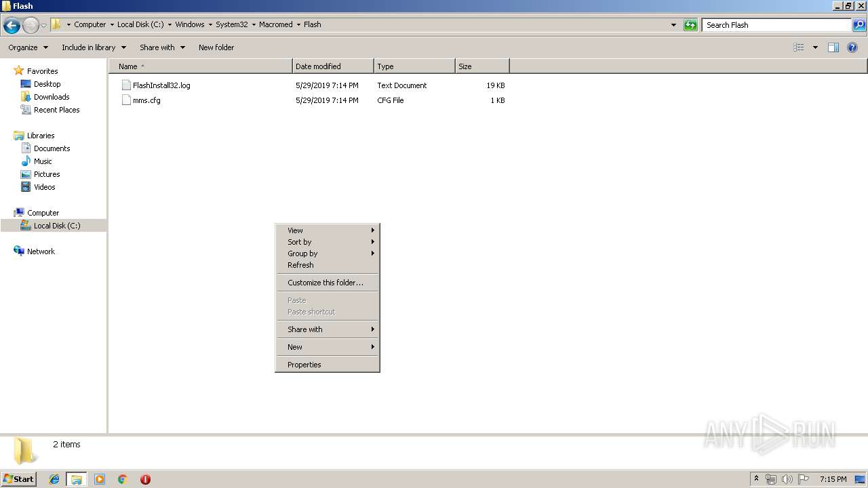Sort by the Type column header
Viewport: 868px width, 488px height.
click(414, 66)
